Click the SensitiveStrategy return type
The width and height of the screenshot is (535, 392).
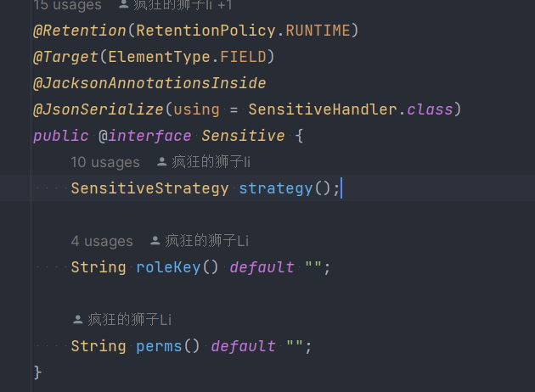(149, 188)
